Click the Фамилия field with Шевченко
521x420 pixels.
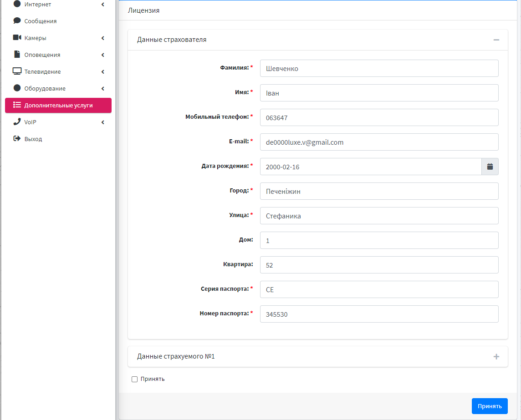point(379,68)
